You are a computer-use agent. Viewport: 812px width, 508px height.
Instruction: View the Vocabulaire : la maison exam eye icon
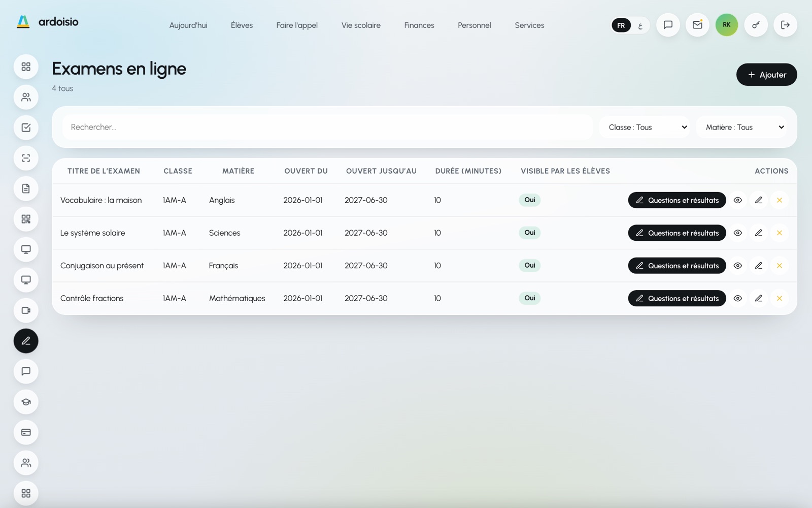click(738, 200)
